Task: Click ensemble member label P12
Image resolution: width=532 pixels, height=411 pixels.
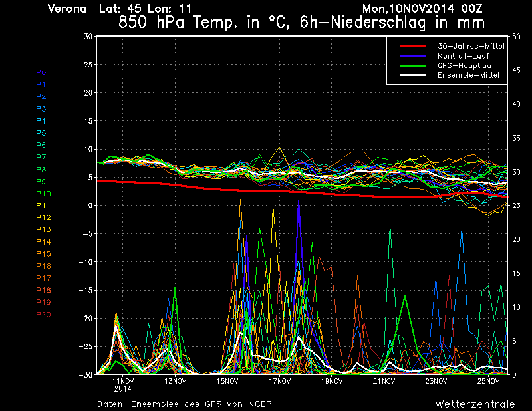Action: pyautogui.click(x=43, y=217)
